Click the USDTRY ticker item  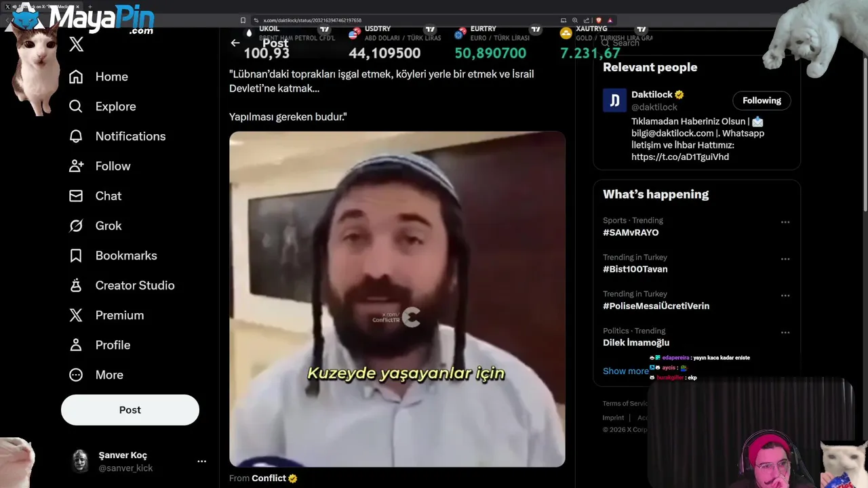[x=395, y=44]
